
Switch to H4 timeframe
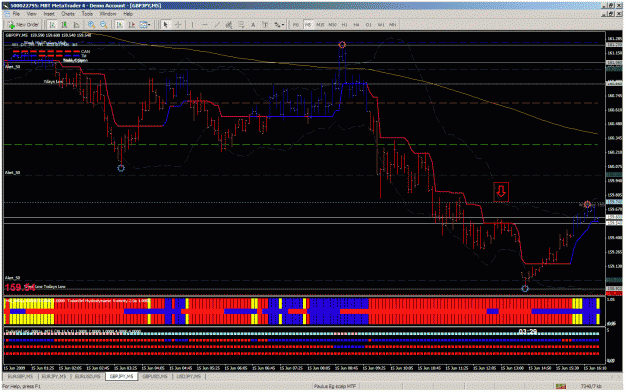356,25
